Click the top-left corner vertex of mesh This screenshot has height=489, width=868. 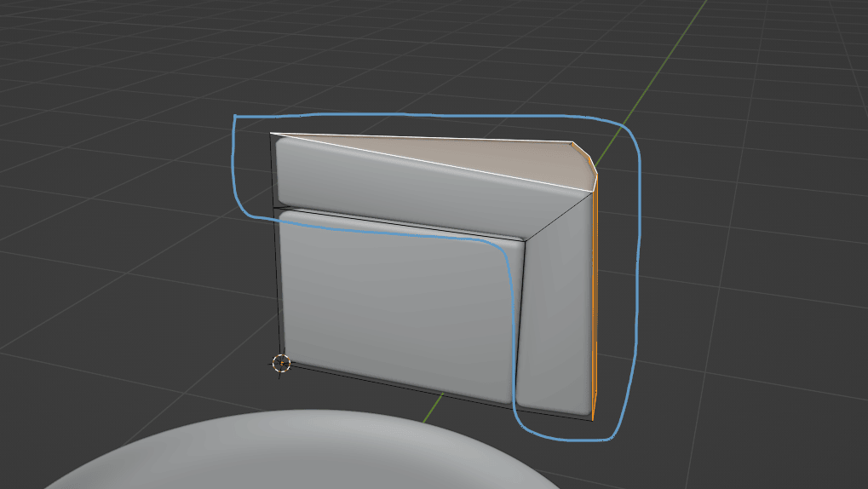coord(271,133)
